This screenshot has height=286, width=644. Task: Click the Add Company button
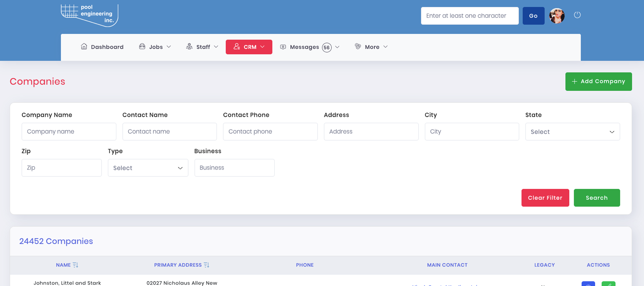(598, 81)
